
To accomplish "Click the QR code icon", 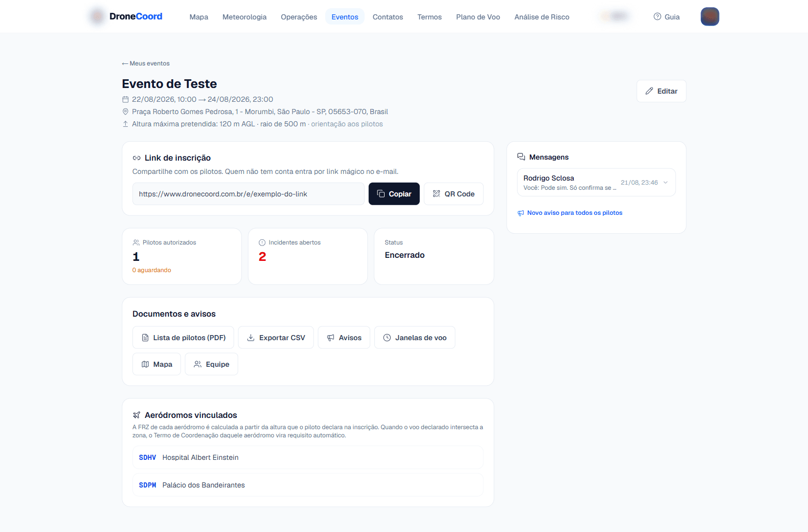I will pos(436,194).
